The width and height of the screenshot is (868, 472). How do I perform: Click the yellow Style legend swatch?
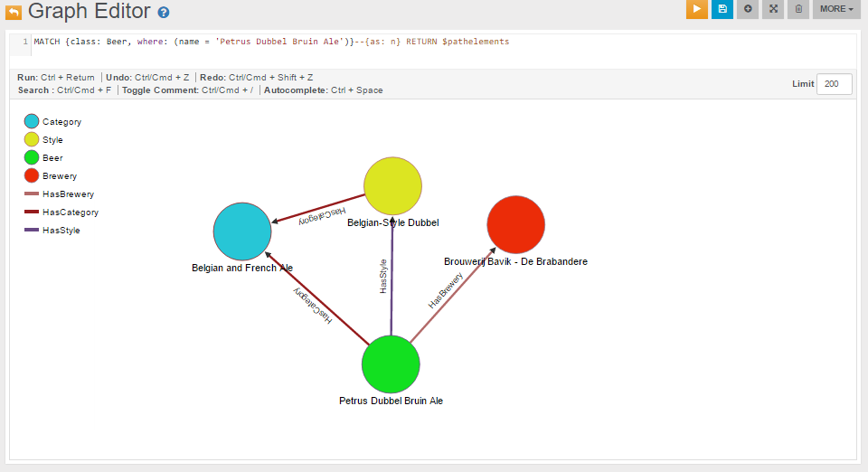[x=32, y=140]
